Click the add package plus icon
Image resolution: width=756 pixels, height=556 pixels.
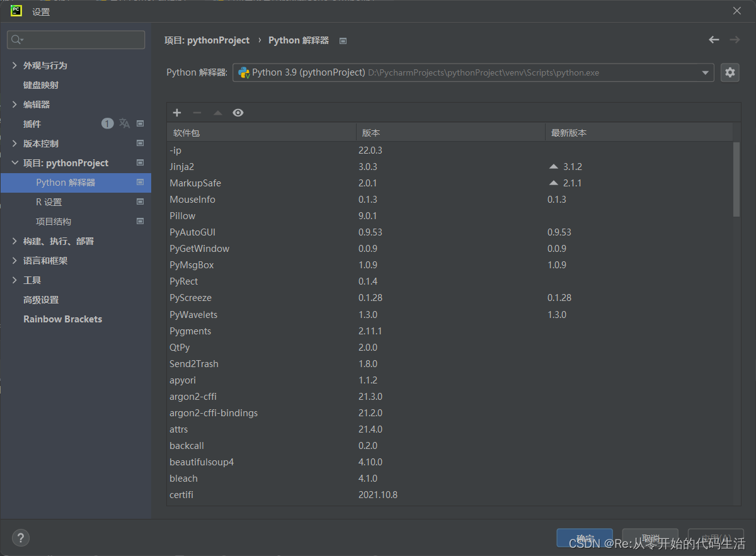click(177, 113)
